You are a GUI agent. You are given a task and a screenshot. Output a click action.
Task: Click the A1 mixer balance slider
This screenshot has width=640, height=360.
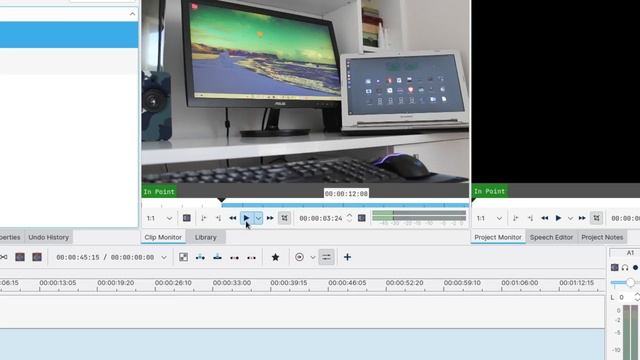tap(625, 282)
